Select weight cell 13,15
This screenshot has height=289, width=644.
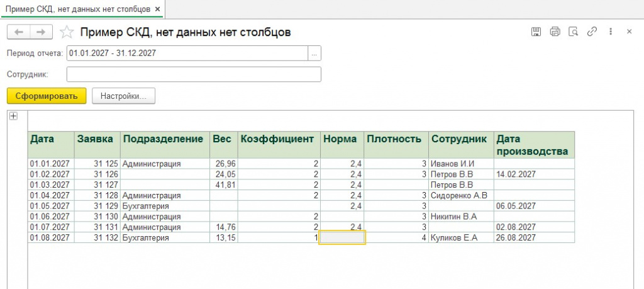224,237
